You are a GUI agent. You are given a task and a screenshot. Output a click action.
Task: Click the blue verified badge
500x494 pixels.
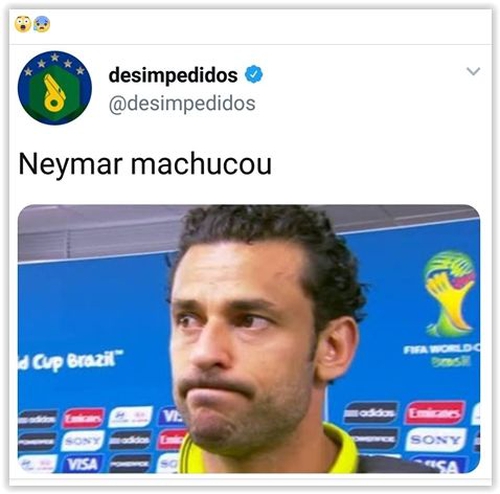(254, 74)
